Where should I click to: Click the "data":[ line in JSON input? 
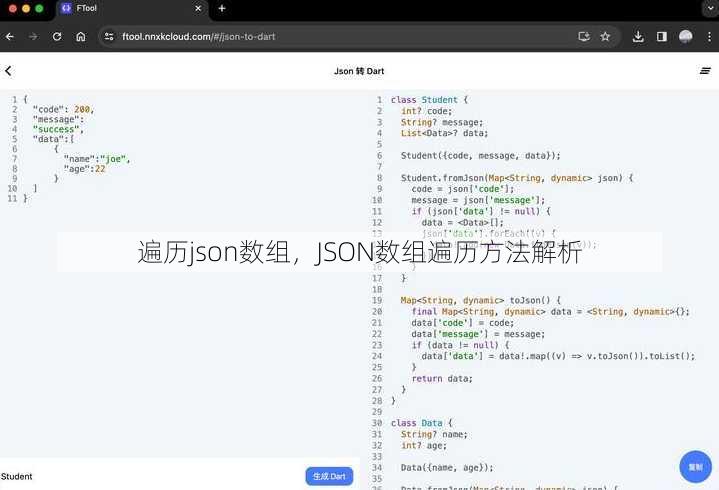tap(53, 139)
